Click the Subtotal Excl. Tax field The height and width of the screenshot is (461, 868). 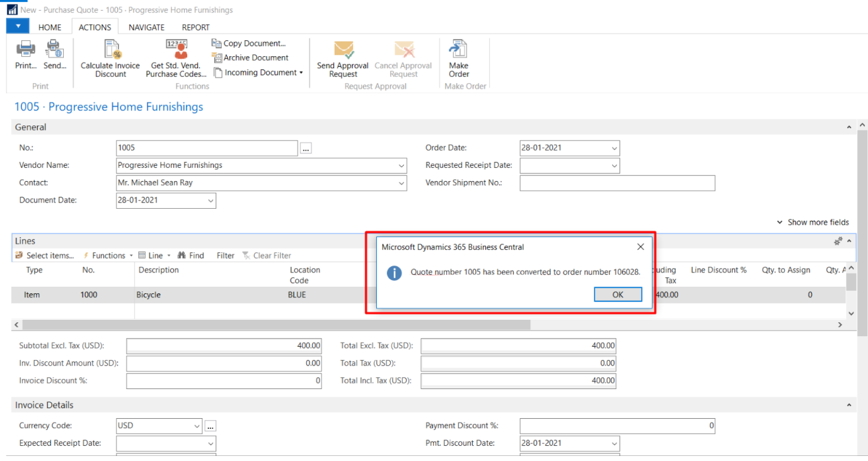tap(224, 346)
